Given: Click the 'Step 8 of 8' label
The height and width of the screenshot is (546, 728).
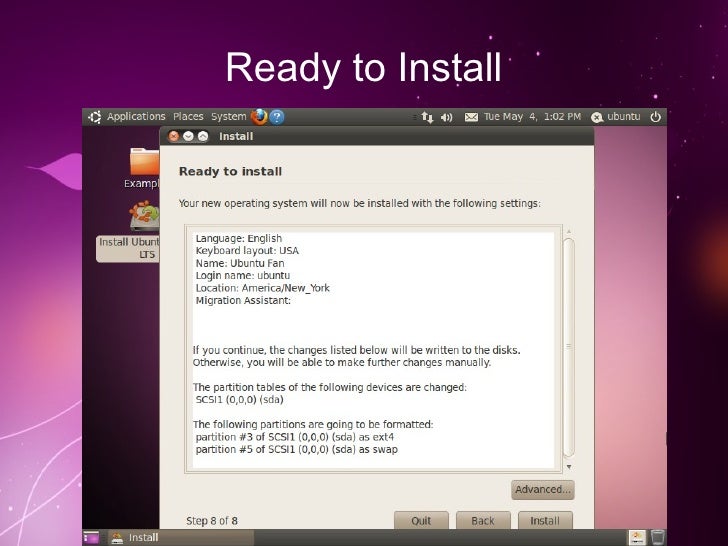Looking at the screenshot, I should [x=212, y=521].
